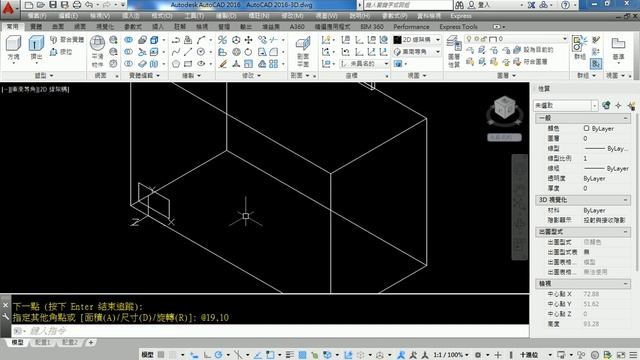This screenshot has width=640, height=360.
Task: Toggle Ortho mode in status bar
Action: tap(207, 355)
